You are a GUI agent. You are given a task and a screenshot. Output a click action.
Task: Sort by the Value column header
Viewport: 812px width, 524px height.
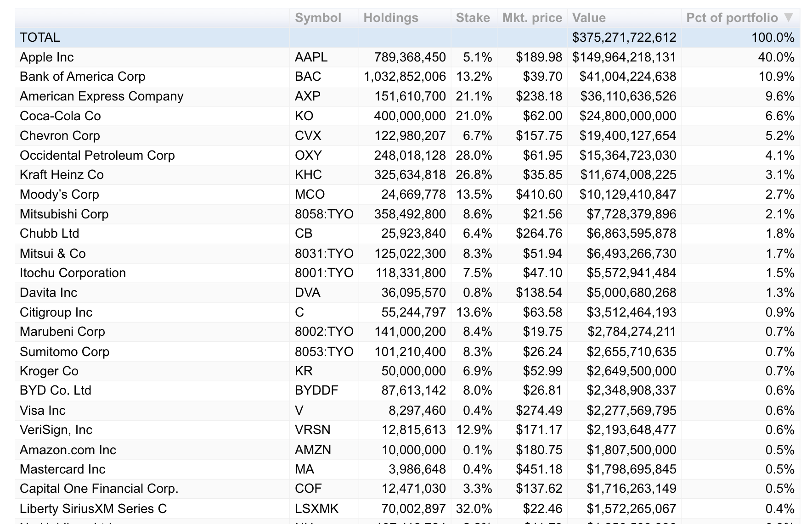[x=589, y=18]
